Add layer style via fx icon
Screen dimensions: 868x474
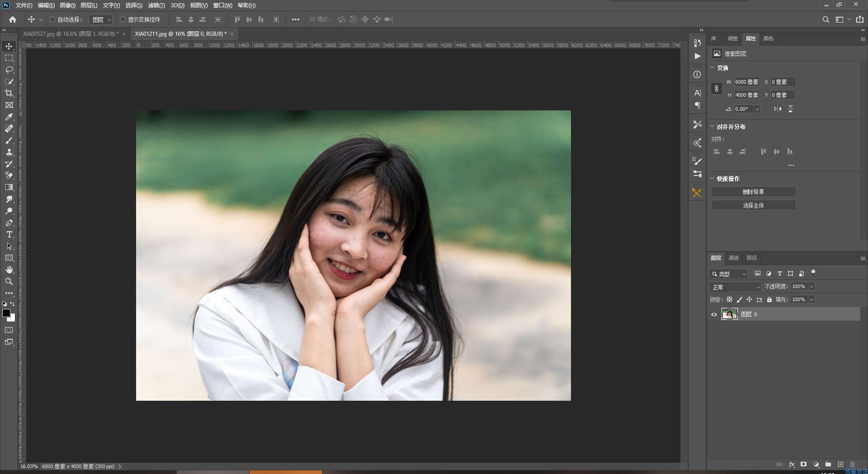pyautogui.click(x=792, y=465)
